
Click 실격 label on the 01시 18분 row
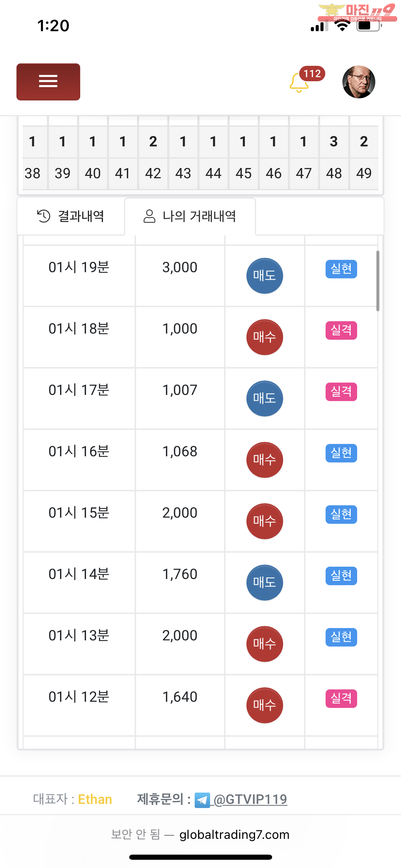(341, 330)
